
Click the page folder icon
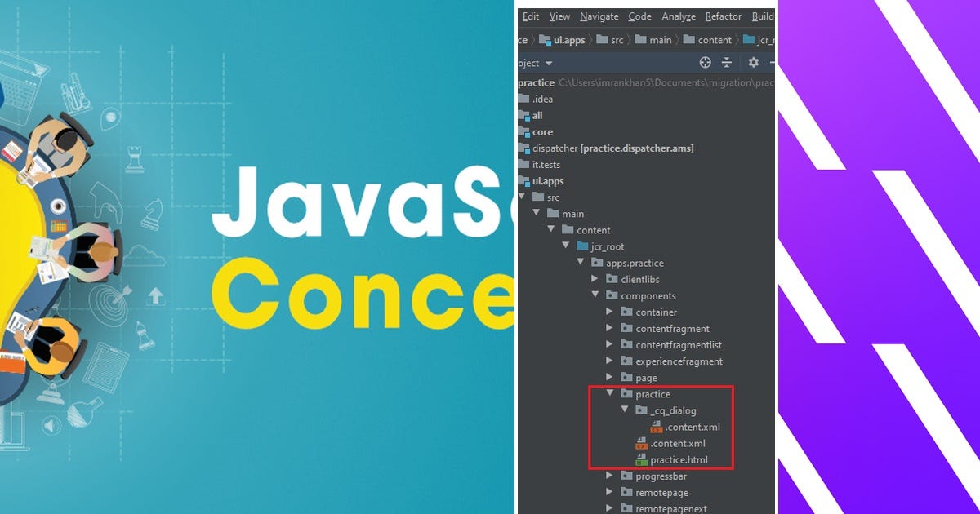tap(626, 377)
